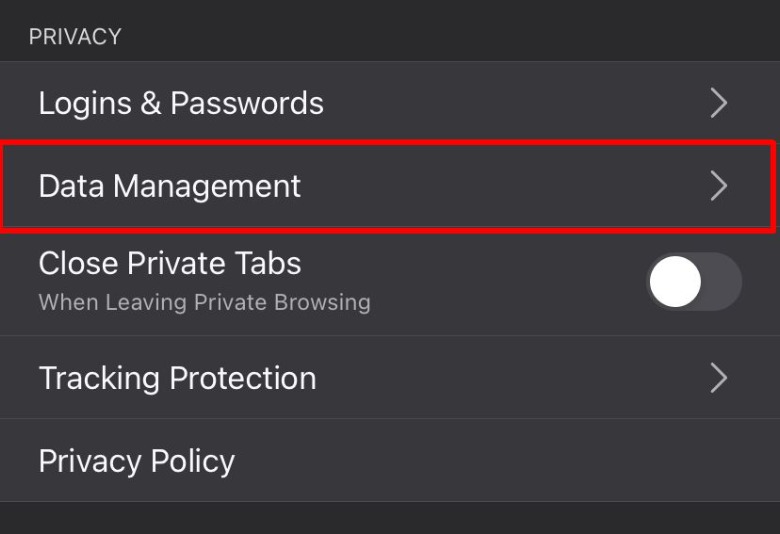
Task: Tap the Privacy Policy row text
Action: (136, 461)
